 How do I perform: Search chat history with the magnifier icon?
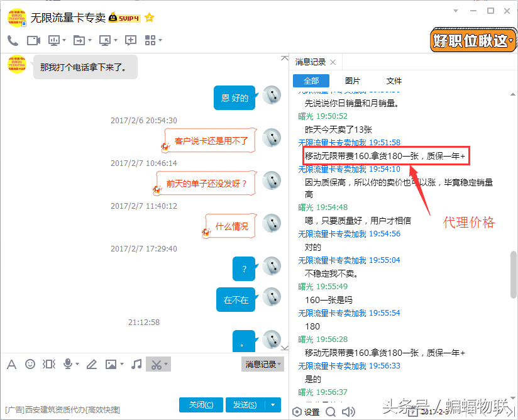pos(331,411)
